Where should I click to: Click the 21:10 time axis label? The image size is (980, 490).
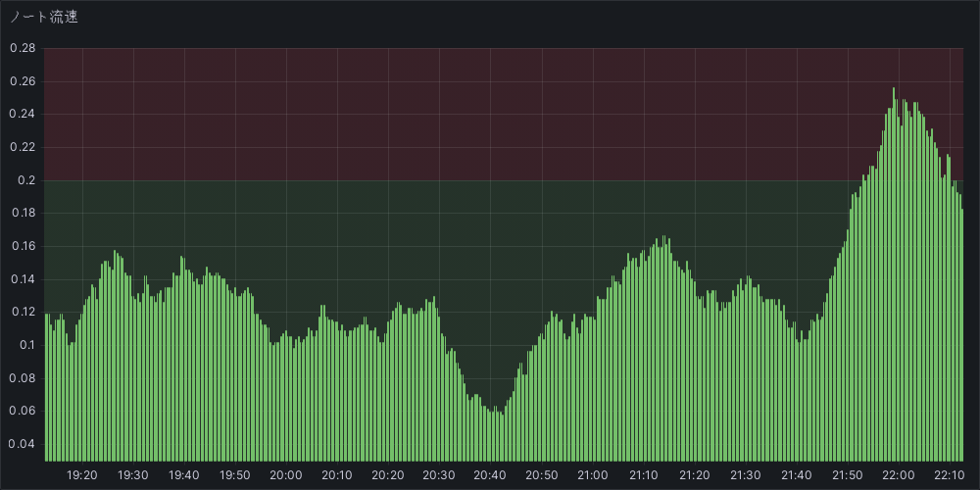pyautogui.click(x=643, y=475)
